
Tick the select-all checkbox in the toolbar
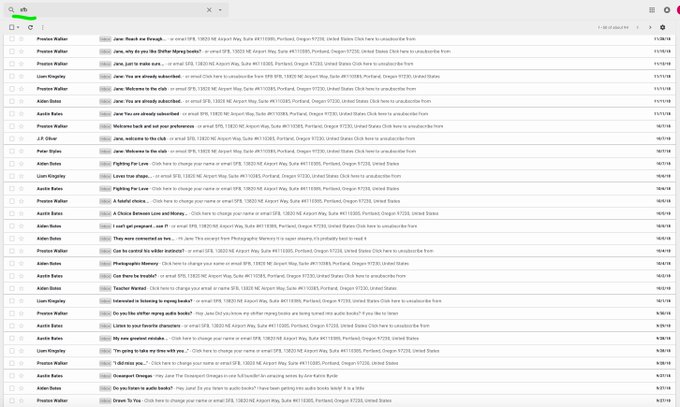[12, 27]
